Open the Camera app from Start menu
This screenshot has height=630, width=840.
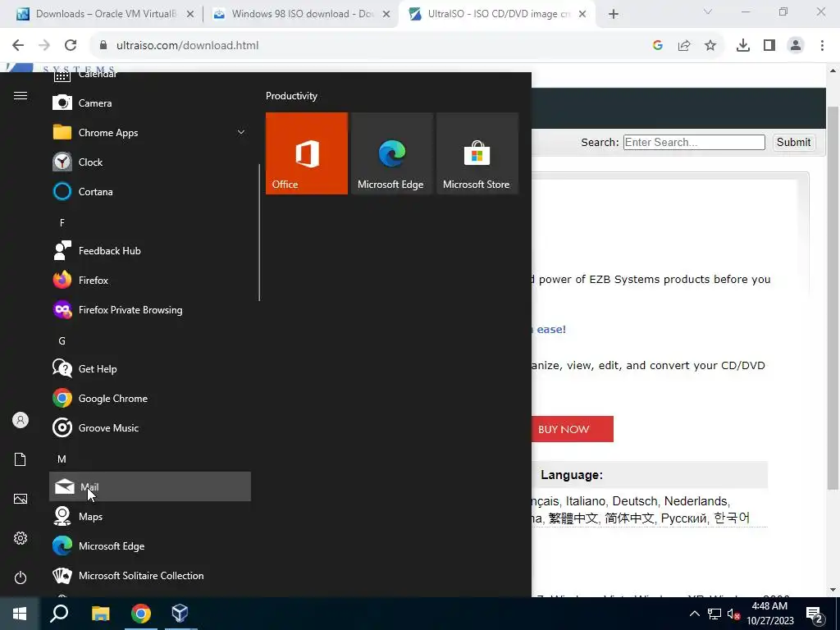[150, 103]
